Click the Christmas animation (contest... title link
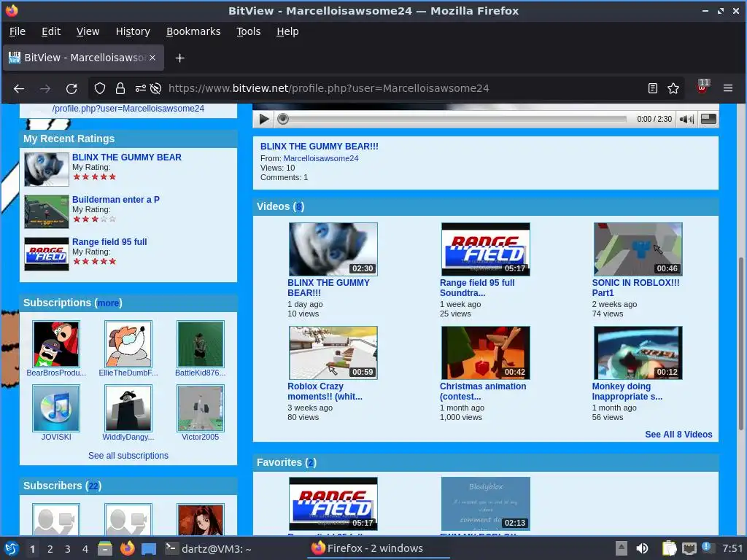747x560 pixels. [x=483, y=392]
